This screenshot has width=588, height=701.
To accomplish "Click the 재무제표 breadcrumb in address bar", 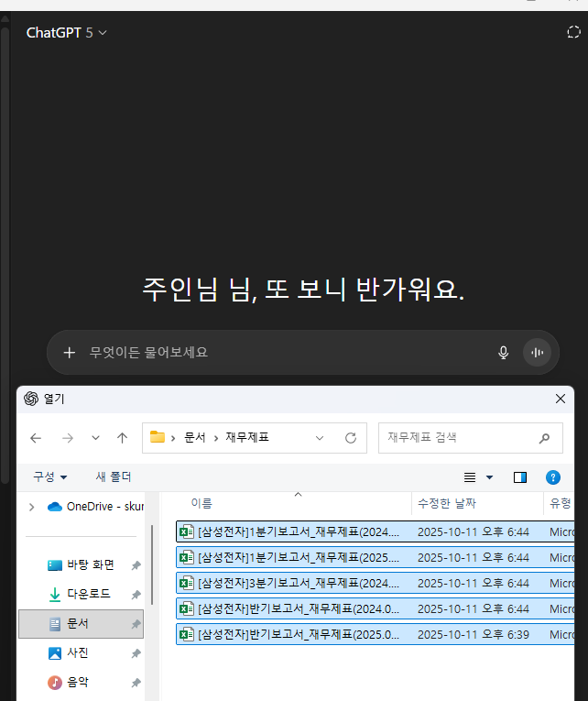I will tap(247, 438).
